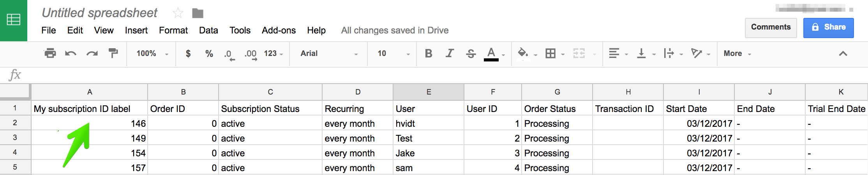Format as currency with dollar icon
The height and width of the screenshot is (175, 868).
point(188,53)
